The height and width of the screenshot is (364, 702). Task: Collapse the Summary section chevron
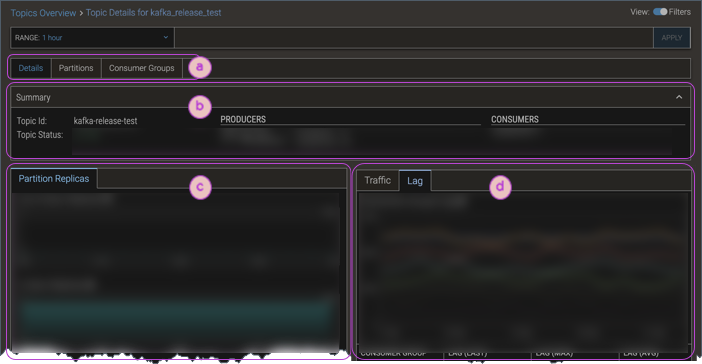pos(679,97)
